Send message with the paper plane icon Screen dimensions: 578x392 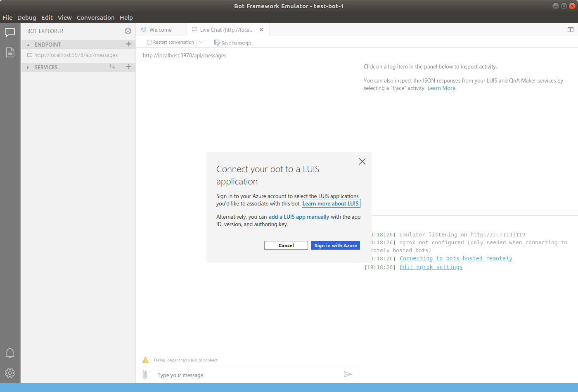[x=348, y=374]
